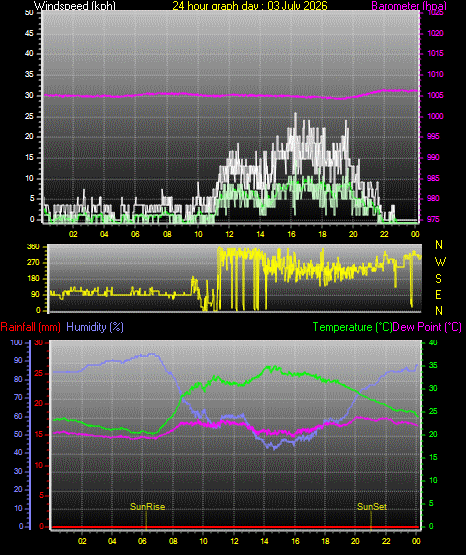Click the 1020 barometer scale value
Viewport: 466px width, 555px height.
click(435, 33)
